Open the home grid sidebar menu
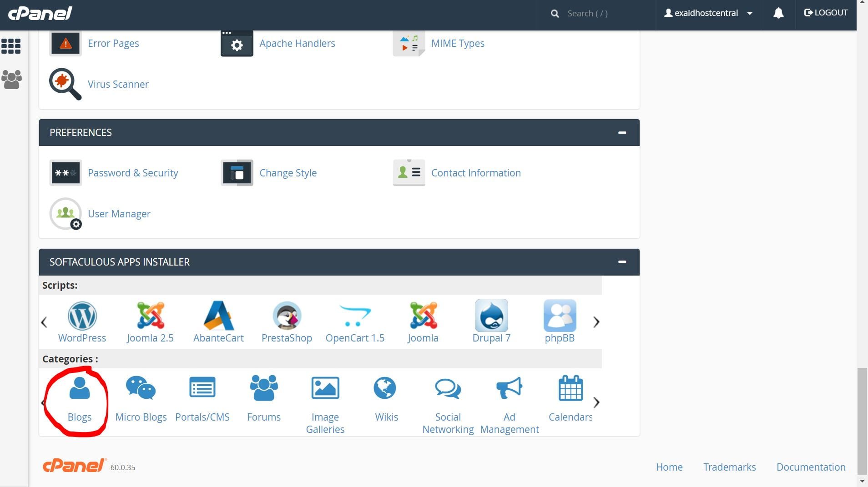This screenshot has height=487, width=868. [11, 46]
